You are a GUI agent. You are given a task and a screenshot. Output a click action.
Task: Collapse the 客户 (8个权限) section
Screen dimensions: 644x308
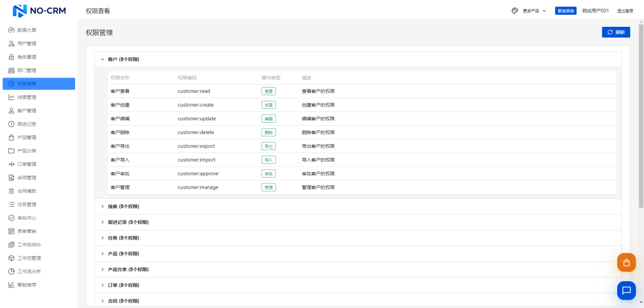pyautogui.click(x=358, y=60)
